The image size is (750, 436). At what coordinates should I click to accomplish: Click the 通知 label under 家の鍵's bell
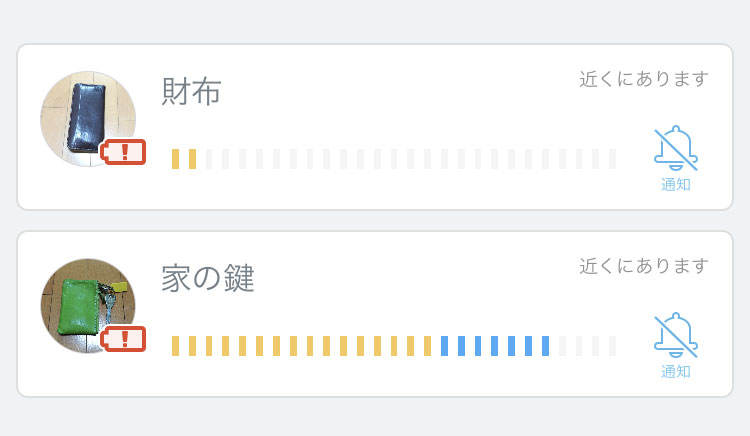point(676,371)
